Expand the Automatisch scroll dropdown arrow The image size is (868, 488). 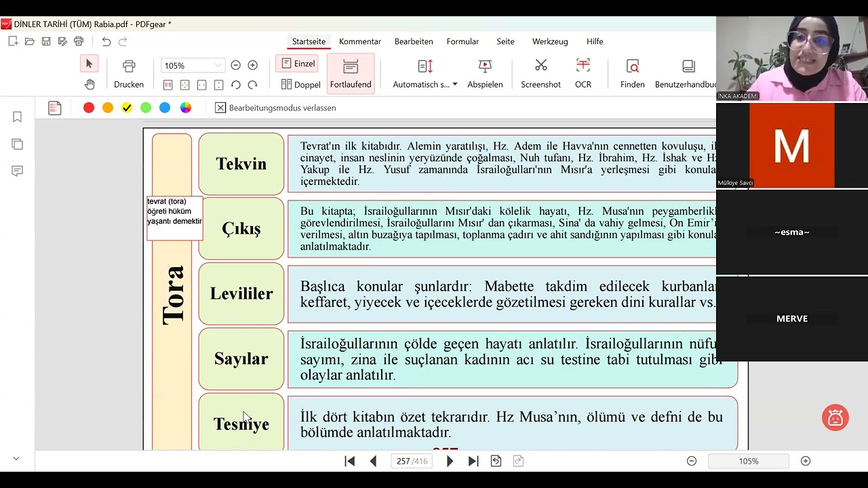tap(454, 85)
